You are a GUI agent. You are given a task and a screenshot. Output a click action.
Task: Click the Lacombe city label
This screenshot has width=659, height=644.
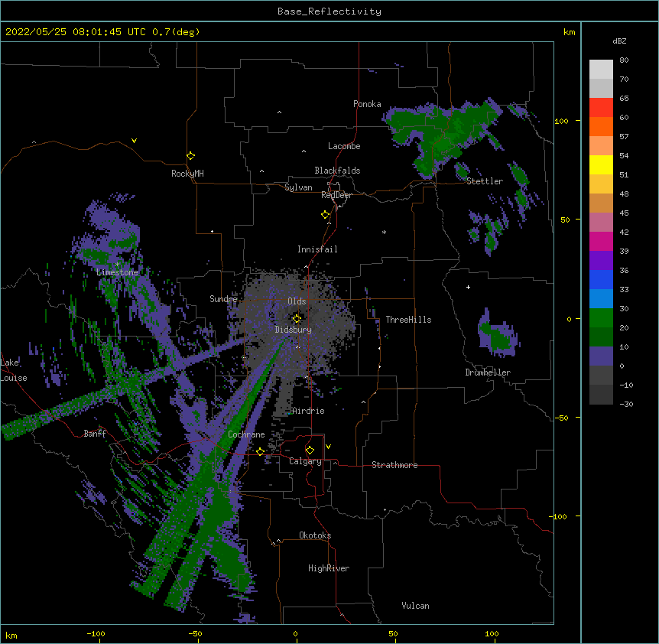344,146
